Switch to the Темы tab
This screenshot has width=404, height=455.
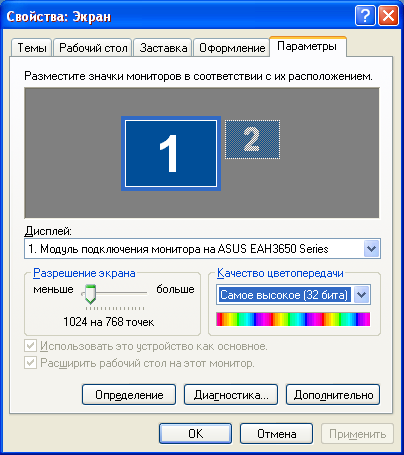[32, 48]
